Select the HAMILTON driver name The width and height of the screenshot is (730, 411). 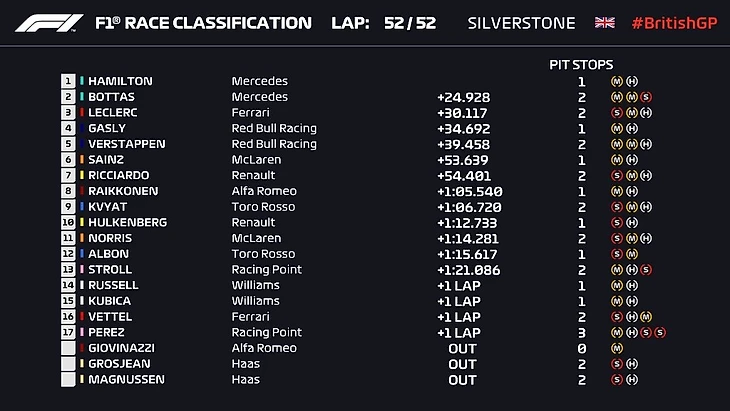(120, 81)
